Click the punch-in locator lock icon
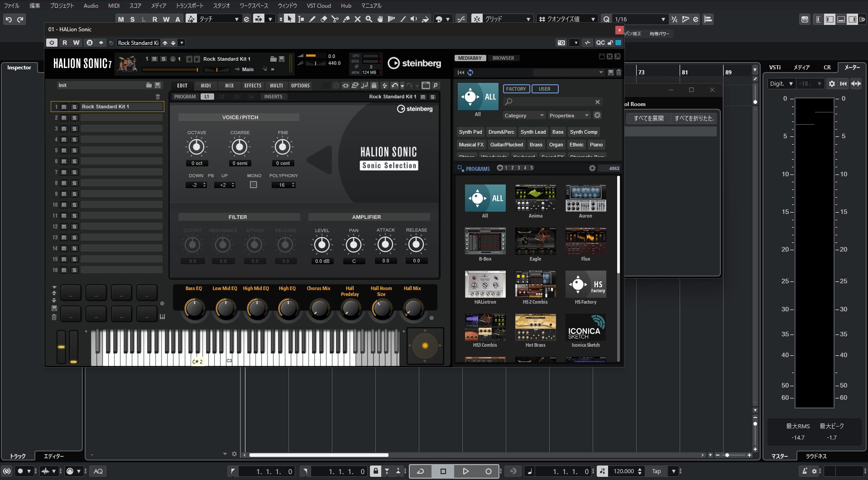The height and width of the screenshot is (480, 868). [x=376, y=471]
